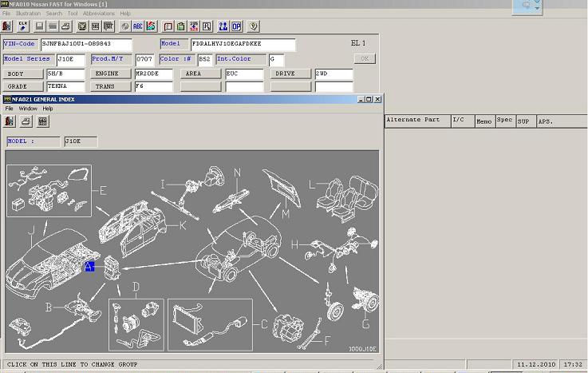Click the Alternate Part column header
The width and height of the screenshot is (588, 373).
tap(417, 121)
